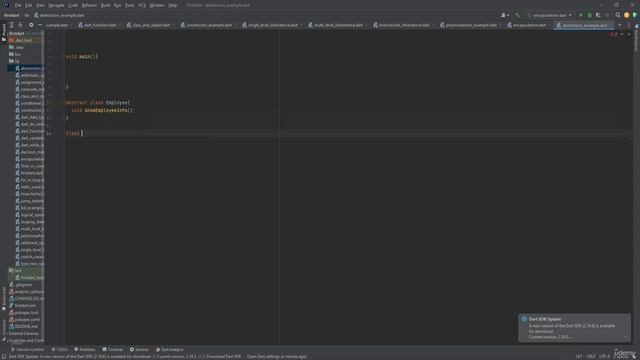Open the Services tool window
The image size is (640, 360).
[139, 349]
